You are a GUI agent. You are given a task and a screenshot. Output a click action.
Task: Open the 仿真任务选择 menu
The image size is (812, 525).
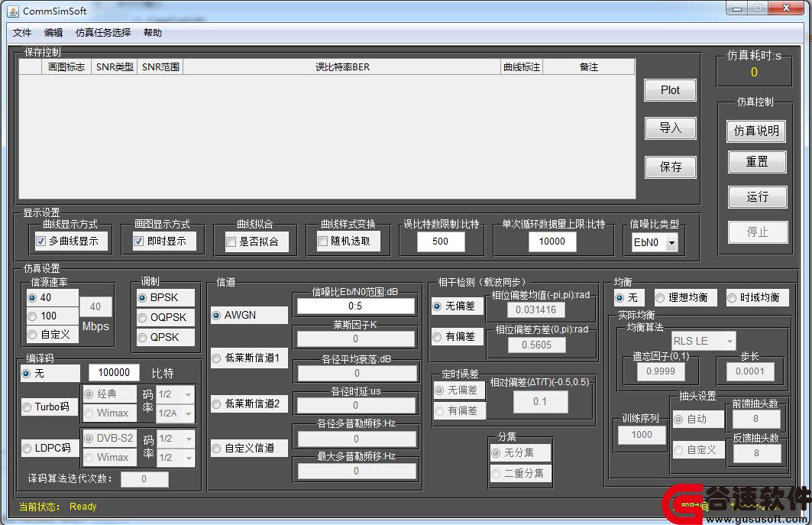click(x=102, y=33)
